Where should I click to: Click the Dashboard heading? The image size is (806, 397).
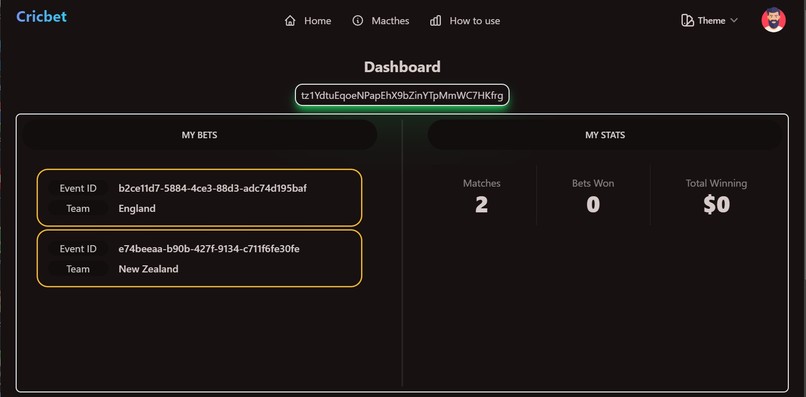coord(402,67)
